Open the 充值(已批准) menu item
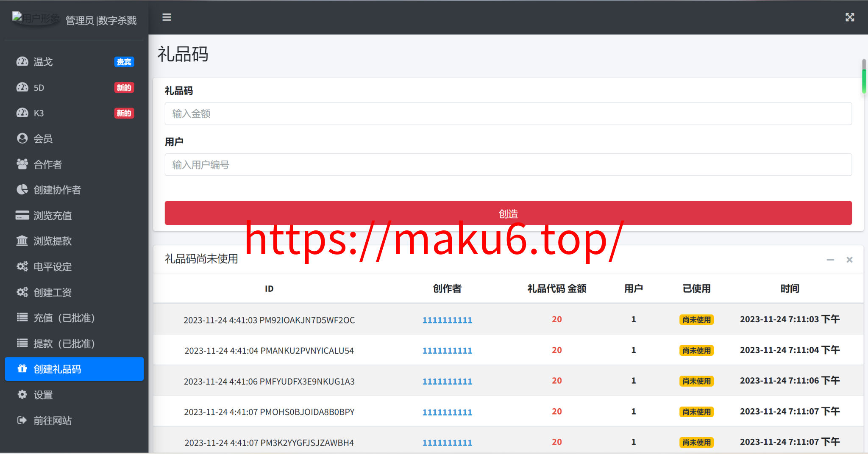This screenshot has width=868, height=454. pyautogui.click(x=74, y=318)
